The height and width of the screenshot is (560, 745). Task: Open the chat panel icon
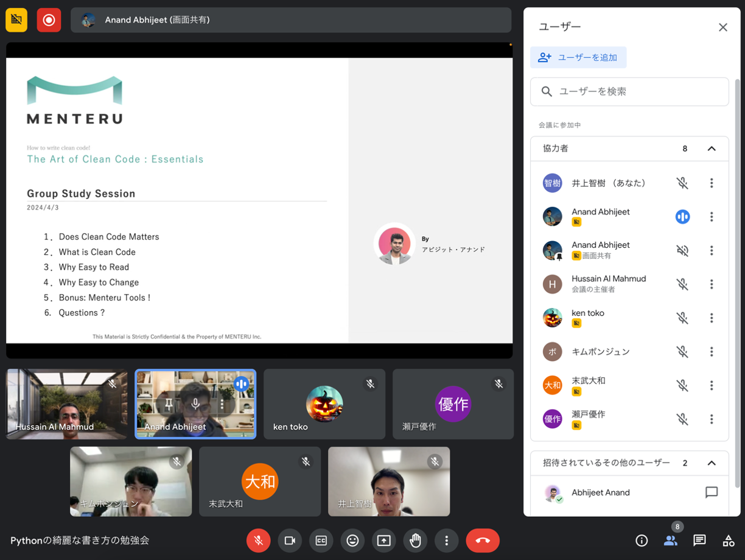[x=699, y=541]
